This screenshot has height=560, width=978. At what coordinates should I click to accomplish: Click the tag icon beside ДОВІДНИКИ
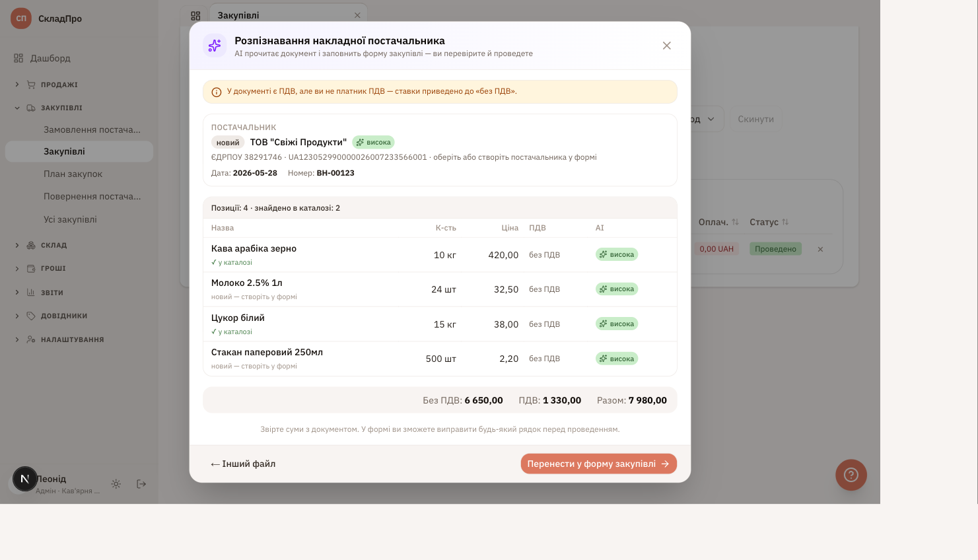(x=31, y=316)
